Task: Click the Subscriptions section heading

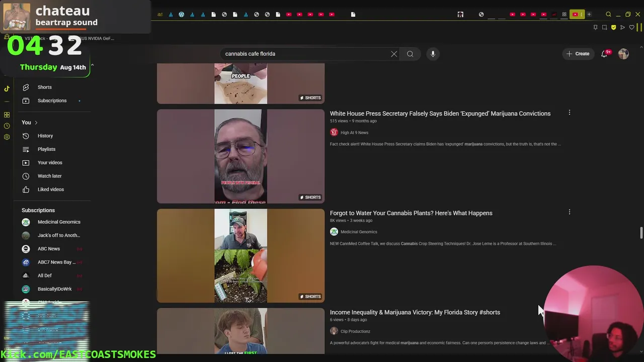Action: coord(38,210)
